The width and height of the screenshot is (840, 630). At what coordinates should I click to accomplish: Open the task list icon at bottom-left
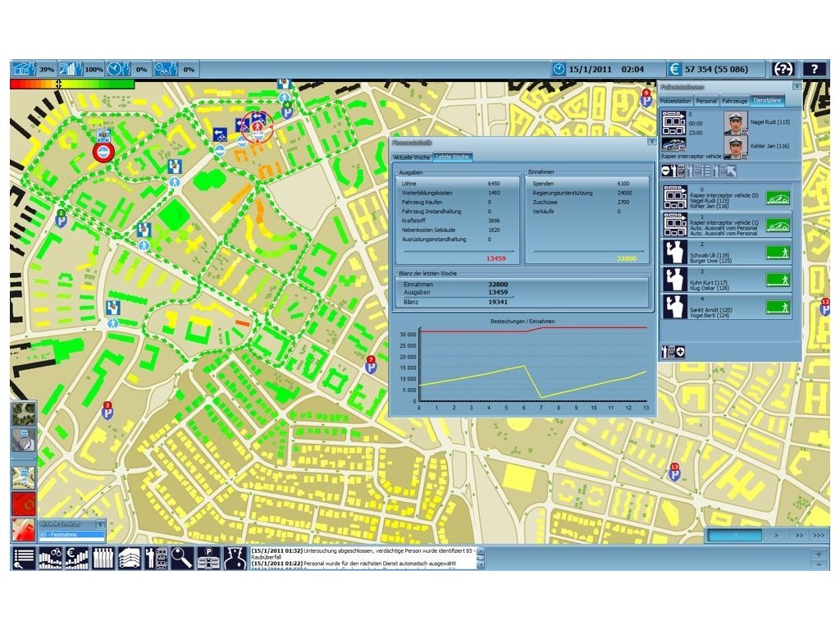click(x=25, y=559)
